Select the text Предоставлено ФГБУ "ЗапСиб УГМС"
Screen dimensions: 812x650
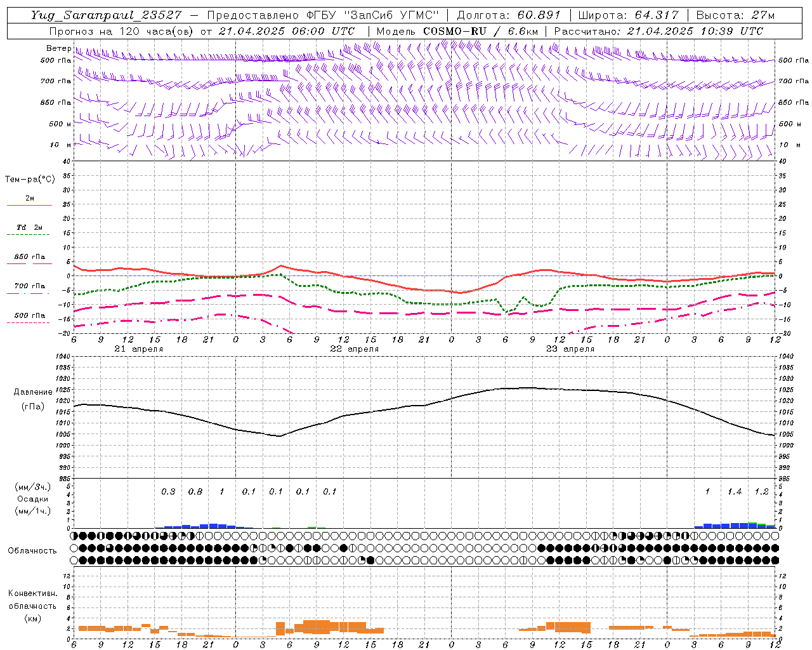click(x=323, y=15)
